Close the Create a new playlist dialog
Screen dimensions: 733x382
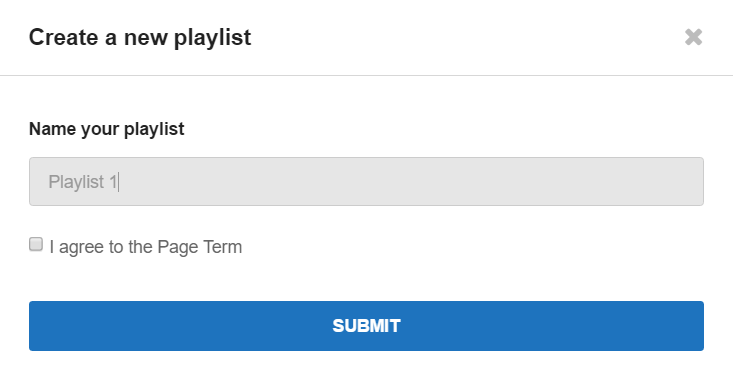click(693, 37)
